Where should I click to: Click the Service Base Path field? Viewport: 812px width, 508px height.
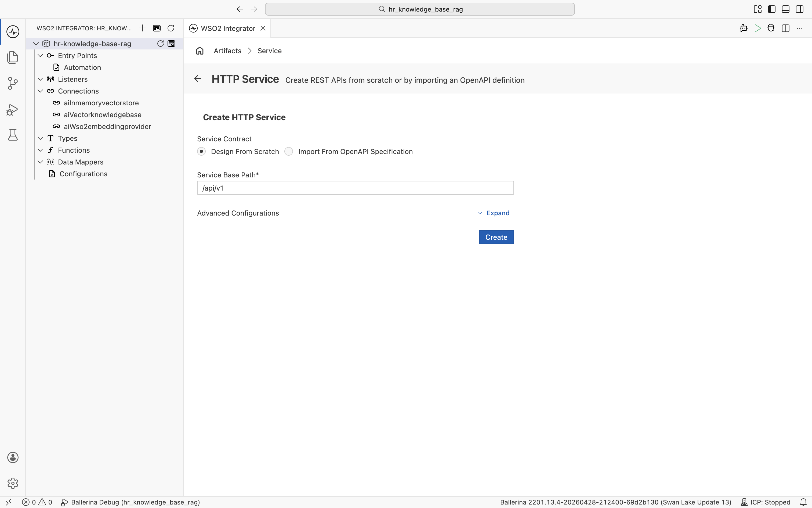point(355,188)
